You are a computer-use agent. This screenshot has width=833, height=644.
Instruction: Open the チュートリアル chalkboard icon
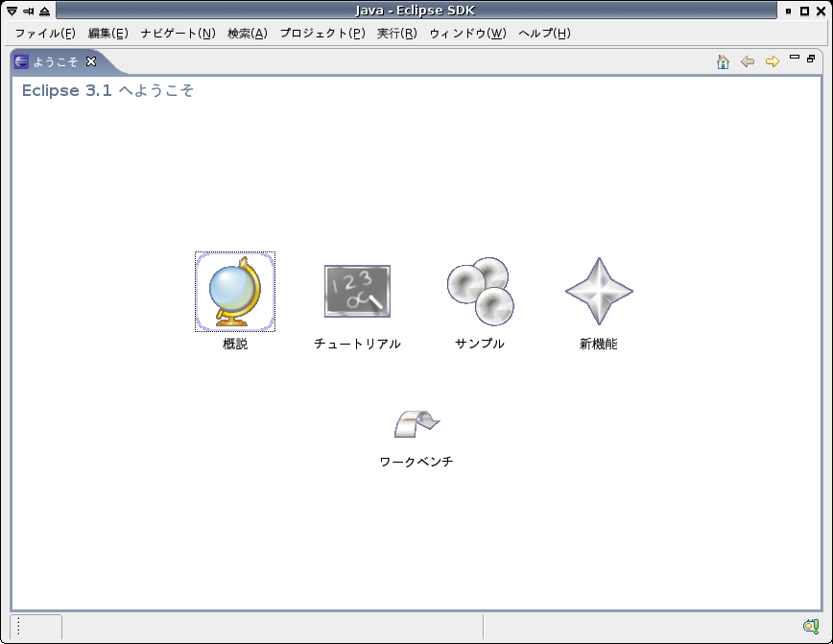358,291
